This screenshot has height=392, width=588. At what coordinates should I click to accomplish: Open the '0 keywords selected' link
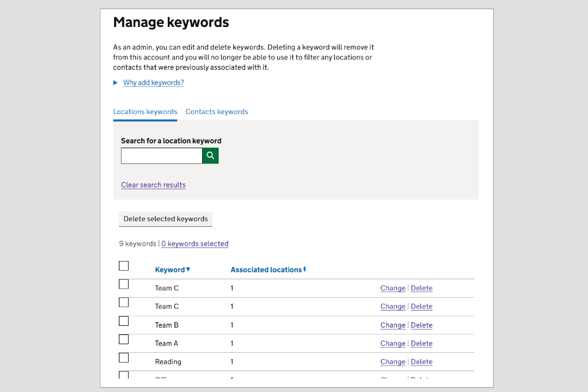[x=195, y=244]
